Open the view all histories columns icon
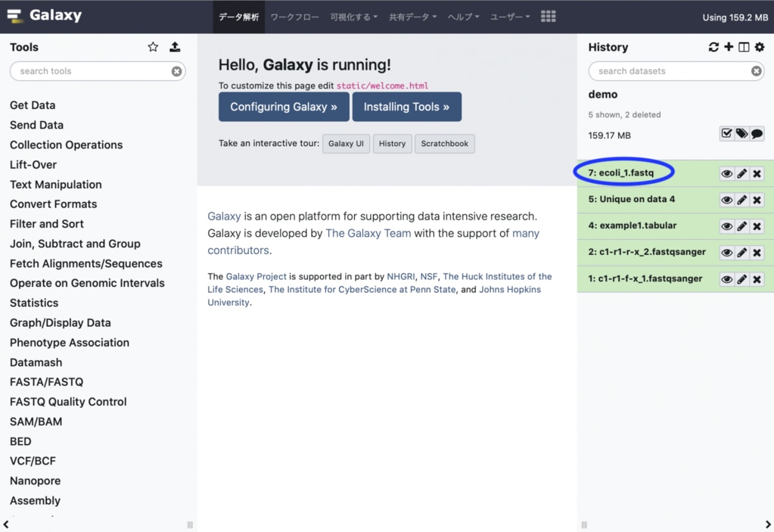 click(744, 47)
